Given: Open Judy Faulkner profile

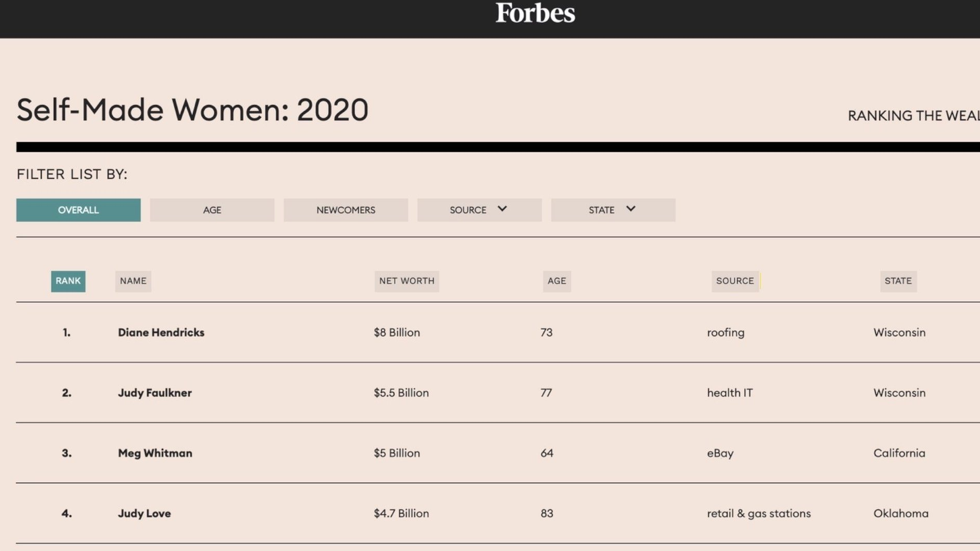Looking at the screenshot, I should (x=155, y=393).
